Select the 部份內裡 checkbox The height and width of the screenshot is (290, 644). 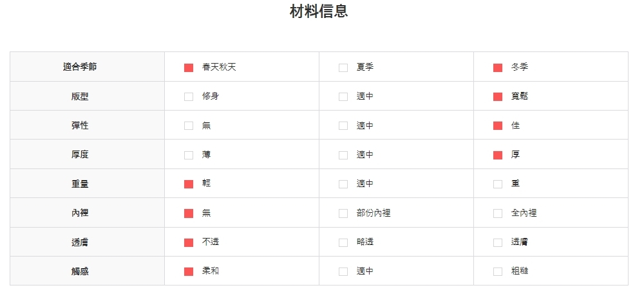click(x=343, y=213)
